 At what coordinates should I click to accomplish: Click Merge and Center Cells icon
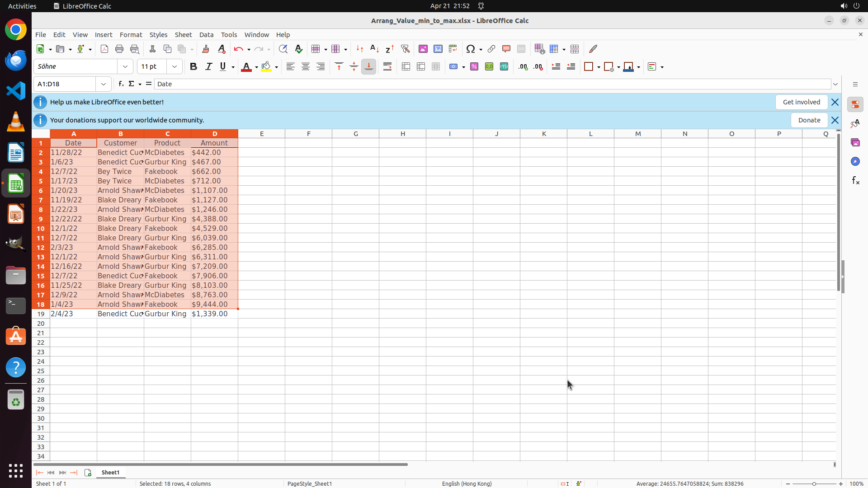(x=406, y=67)
